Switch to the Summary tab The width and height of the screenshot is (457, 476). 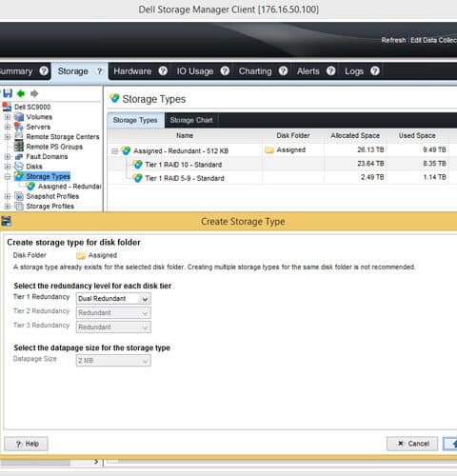16,71
